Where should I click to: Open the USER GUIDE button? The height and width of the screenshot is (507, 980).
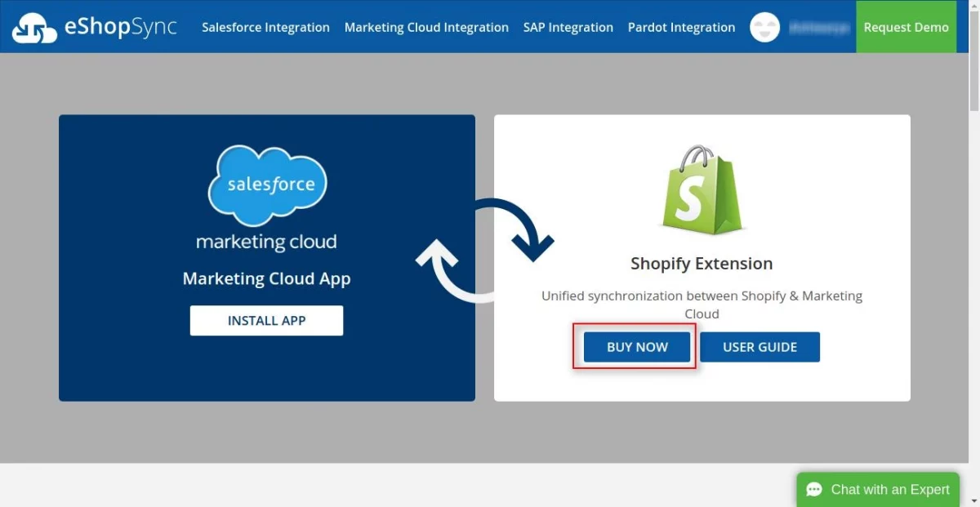[759, 347]
